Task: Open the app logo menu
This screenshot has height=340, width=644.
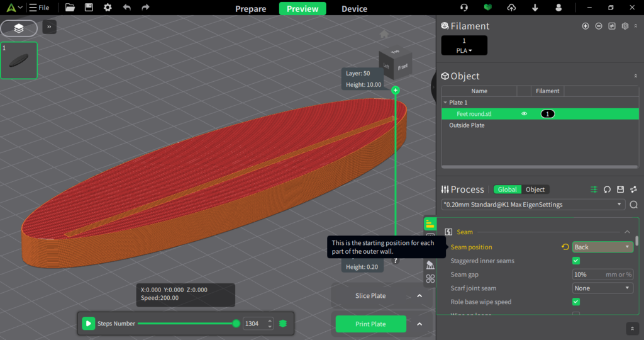Action: pos(14,8)
